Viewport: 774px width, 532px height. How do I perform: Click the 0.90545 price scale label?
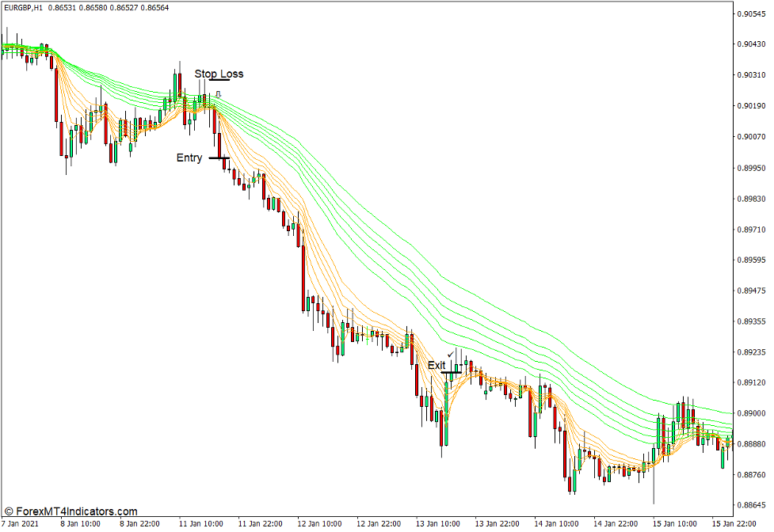(753, 14)
